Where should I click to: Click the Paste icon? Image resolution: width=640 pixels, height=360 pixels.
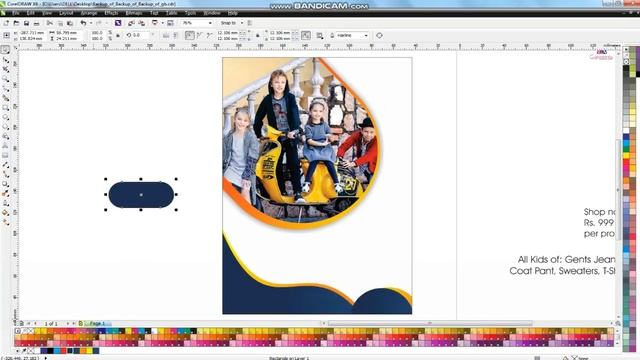(x=70, y=23)
